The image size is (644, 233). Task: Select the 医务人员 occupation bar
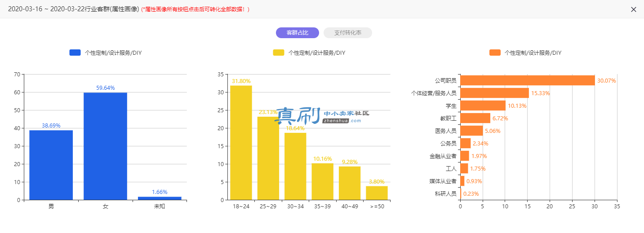(x=471, y=131)
